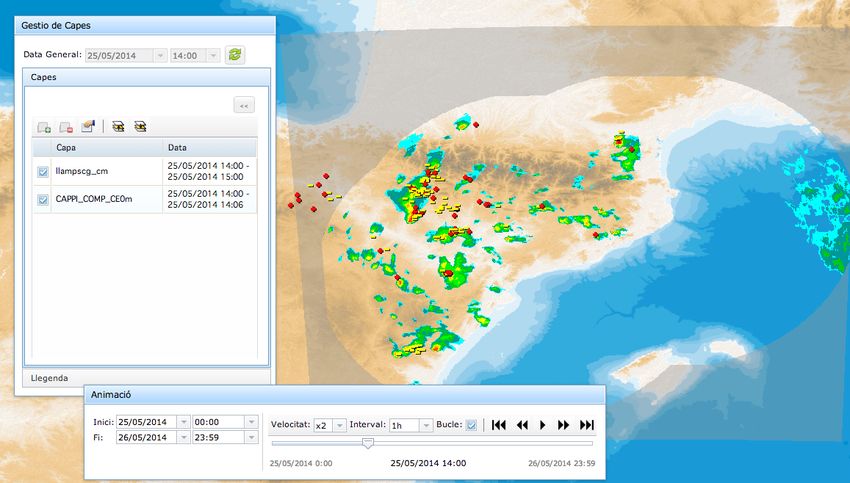850x483 pixels.
Task: Click the green refresh button beside Data General
Action: (235, 55)
